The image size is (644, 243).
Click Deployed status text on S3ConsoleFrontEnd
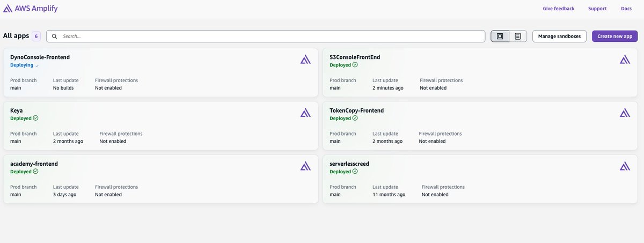[x=340, y=65]
